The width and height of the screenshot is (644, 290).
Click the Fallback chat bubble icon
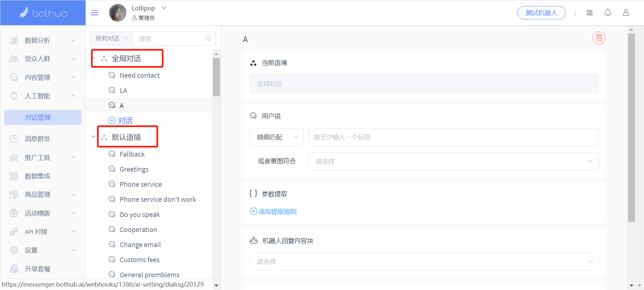tap(112, 154)
